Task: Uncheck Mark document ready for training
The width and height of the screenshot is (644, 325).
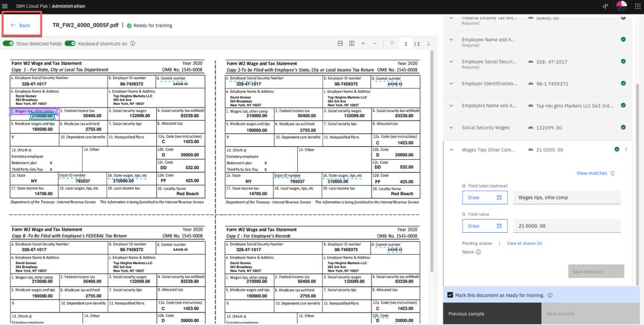Action: 450,295
